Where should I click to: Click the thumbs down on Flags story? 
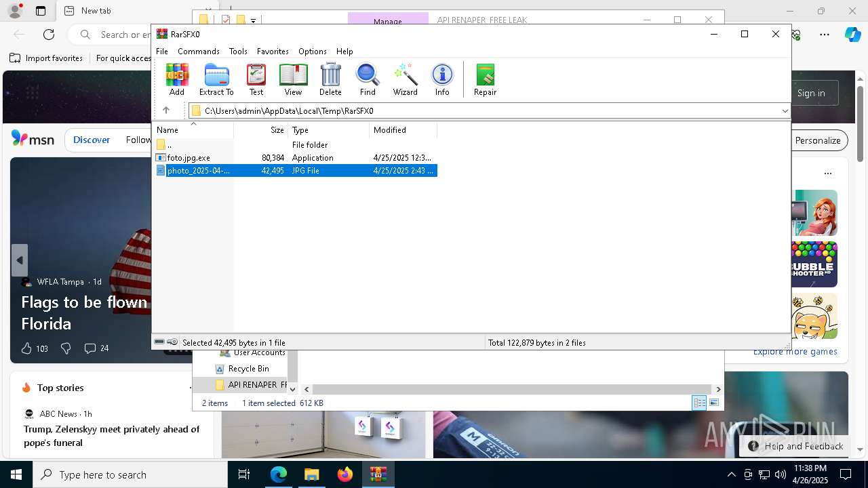66,348
